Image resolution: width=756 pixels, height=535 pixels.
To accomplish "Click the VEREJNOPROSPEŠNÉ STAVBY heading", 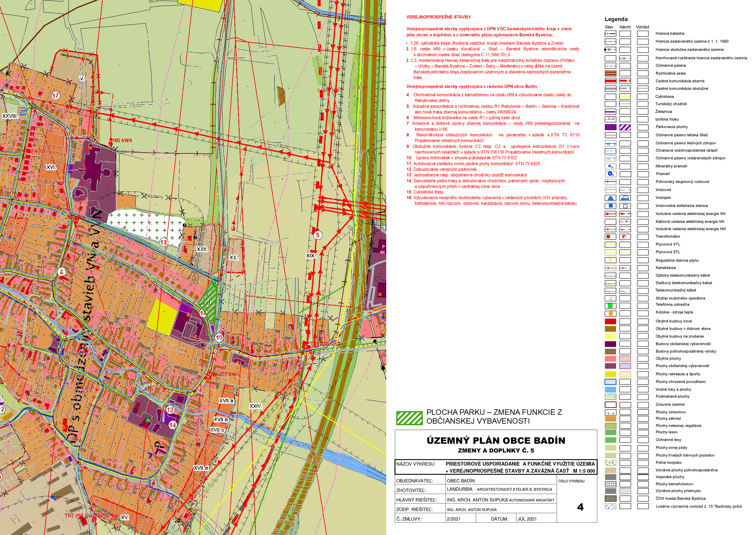I will [x=438, y=17].
